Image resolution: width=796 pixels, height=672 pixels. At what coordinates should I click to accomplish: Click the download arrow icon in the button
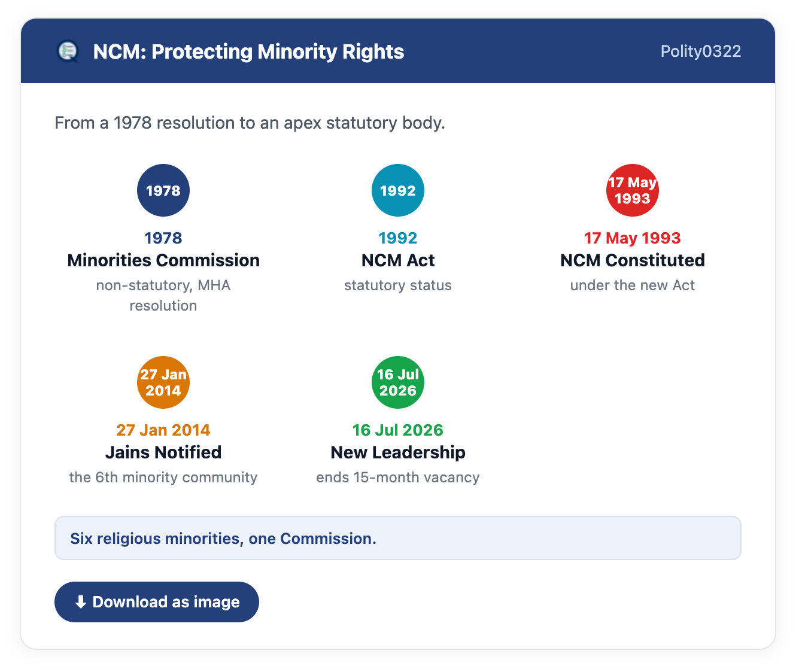click(x=81, y=602)
